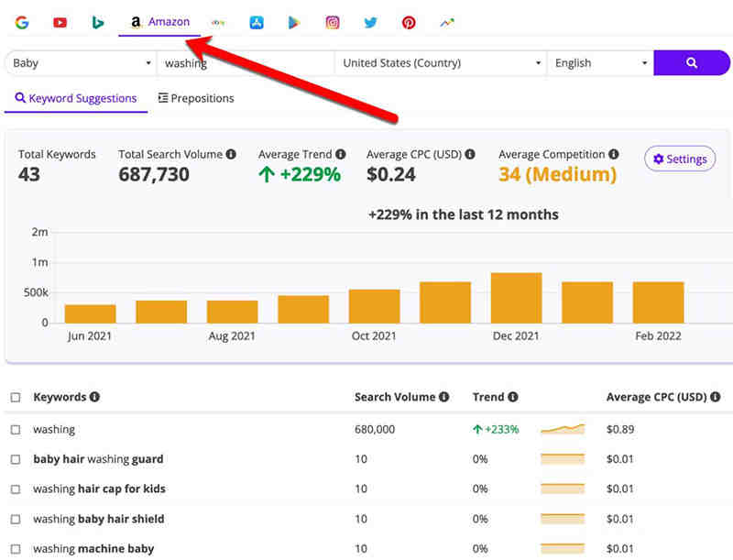Image resolution: width=733 pixels, height=560 pixels.
Task: Select the "baby hair washing guard" checkbox
Action: [16, 459]
